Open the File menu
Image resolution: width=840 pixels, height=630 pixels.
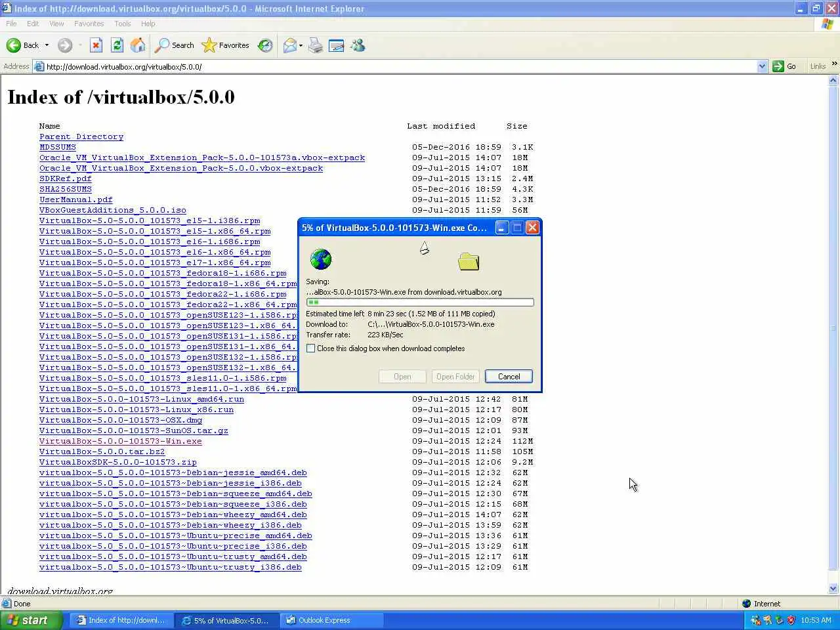[x=11, y=24]
